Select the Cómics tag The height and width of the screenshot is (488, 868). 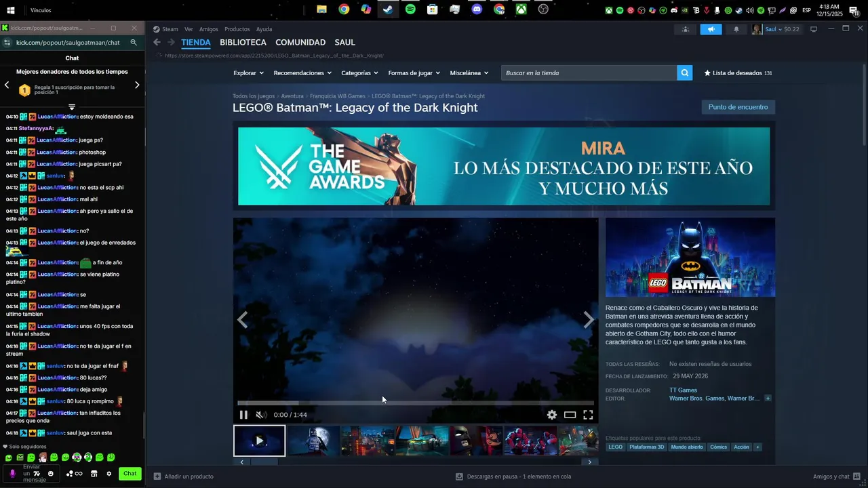tap(719, 447)
